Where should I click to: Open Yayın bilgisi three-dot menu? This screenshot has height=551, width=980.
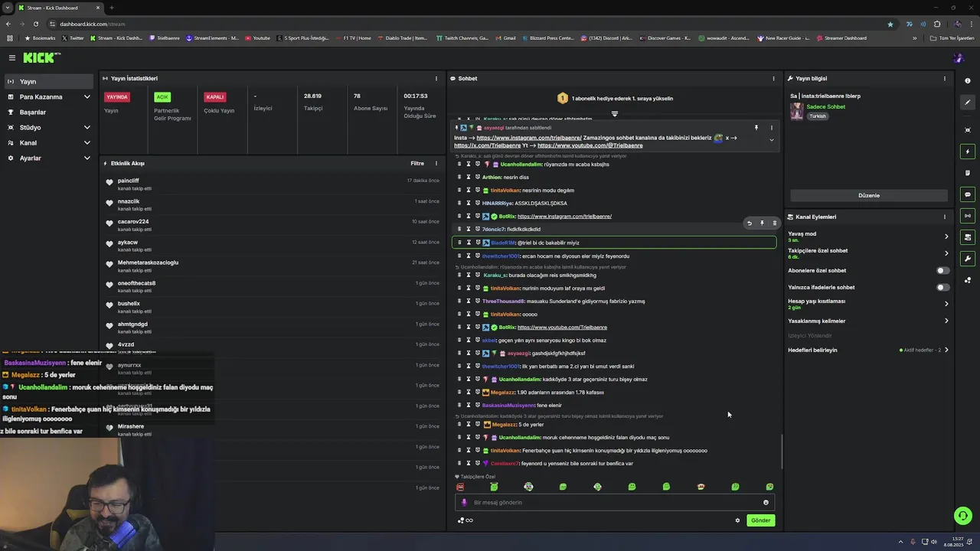pyautogui.click(x=944, y=79)
